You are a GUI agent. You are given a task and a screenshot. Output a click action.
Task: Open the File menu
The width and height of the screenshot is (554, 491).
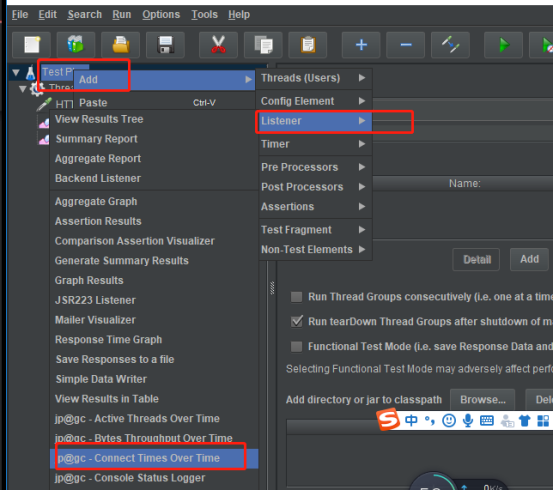click(20, 14)
